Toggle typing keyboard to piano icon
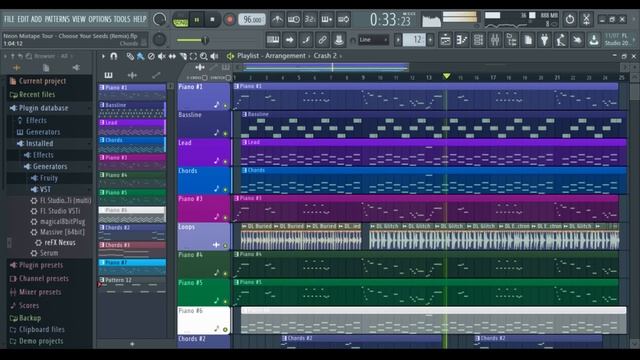 (273, 40)
